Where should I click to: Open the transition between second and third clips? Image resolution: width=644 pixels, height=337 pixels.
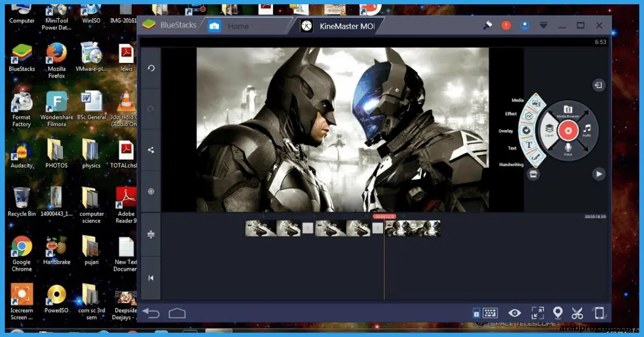[378, 228]
